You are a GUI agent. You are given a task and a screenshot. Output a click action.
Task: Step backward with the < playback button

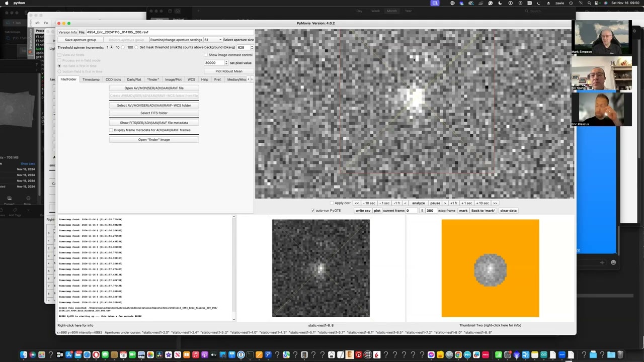405,203
